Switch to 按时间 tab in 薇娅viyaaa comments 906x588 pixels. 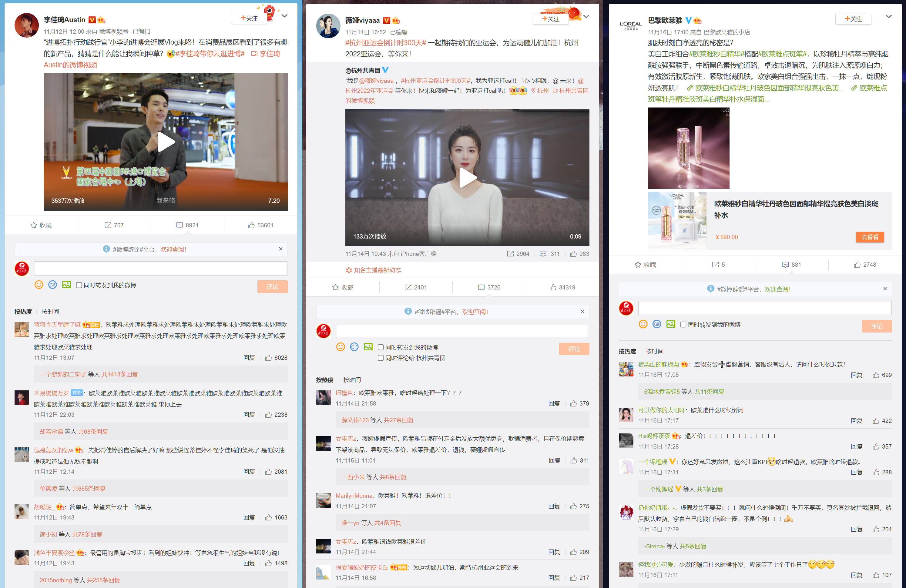click(352, 380)
